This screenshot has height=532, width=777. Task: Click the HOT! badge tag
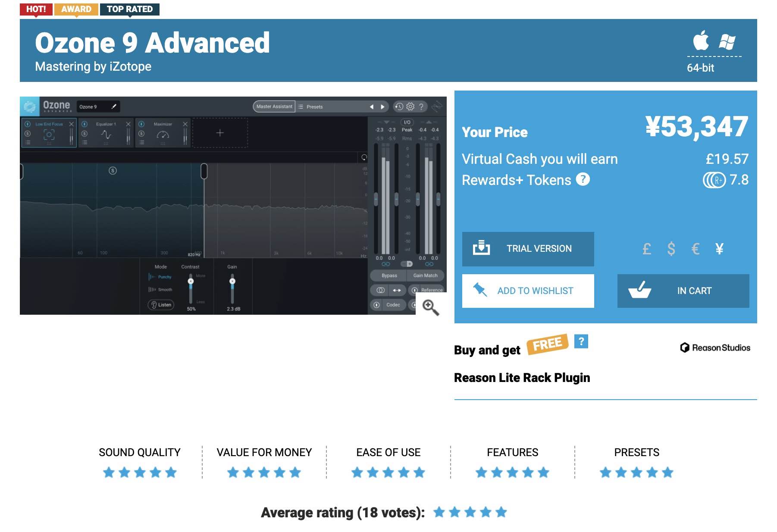[36, 9]
